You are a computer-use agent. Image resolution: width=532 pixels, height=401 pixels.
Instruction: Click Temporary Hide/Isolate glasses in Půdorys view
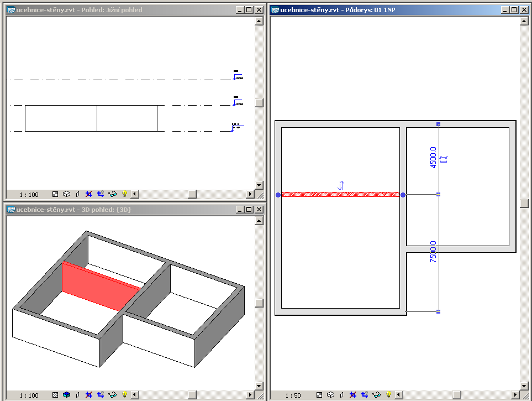click(x=376, y=395)
